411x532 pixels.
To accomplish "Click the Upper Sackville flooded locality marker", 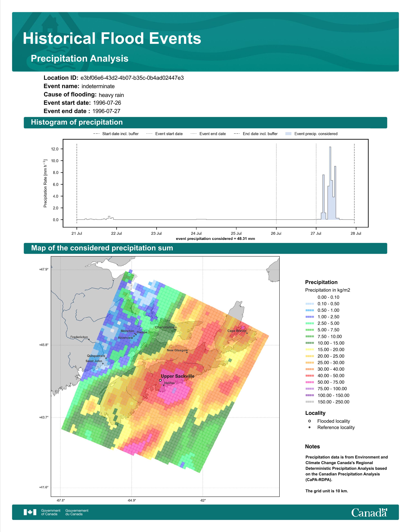I will 160,380.
